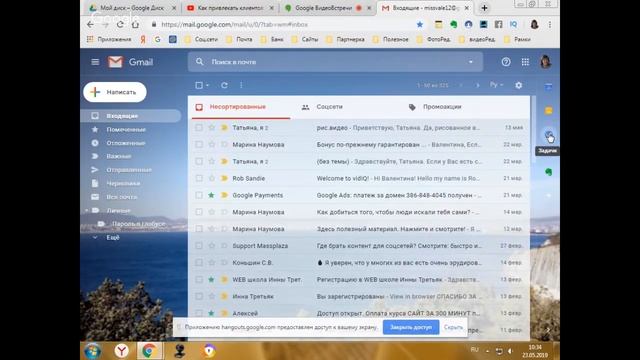Switch to Мой диск Google Диск browser tab
Viewport: 640px width, 360px height.
(132, 8)
